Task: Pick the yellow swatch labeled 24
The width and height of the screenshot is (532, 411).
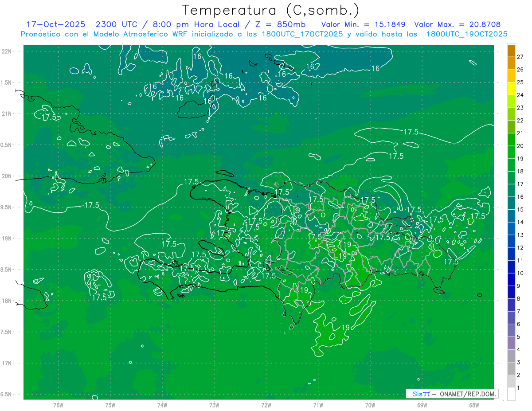Action: 511,89
